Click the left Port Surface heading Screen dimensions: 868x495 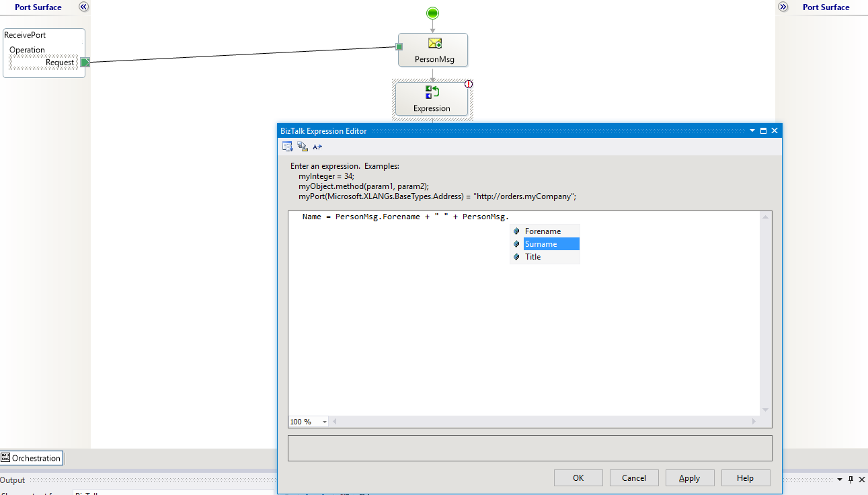tap(38, 7)
